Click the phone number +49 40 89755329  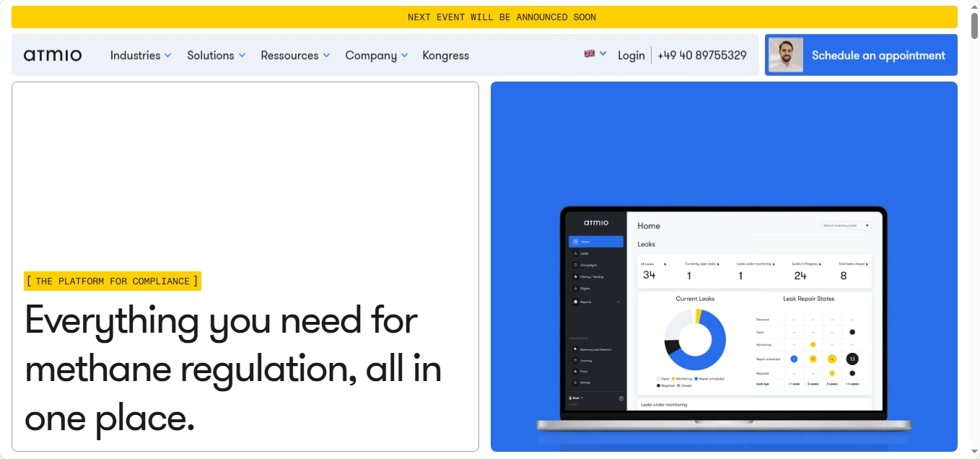701,56
